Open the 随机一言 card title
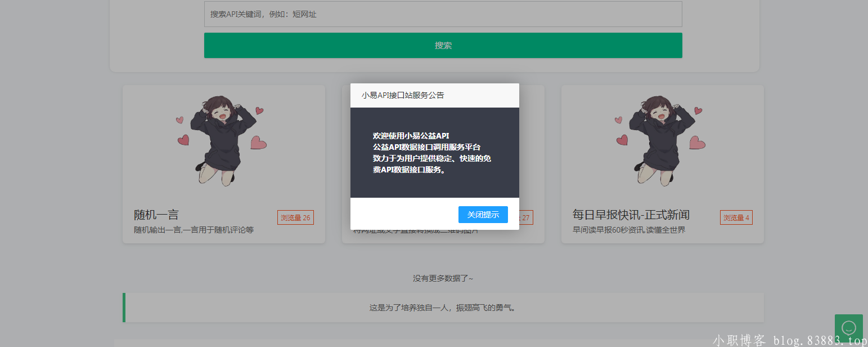Screen dimensions: 868x347 156,215
